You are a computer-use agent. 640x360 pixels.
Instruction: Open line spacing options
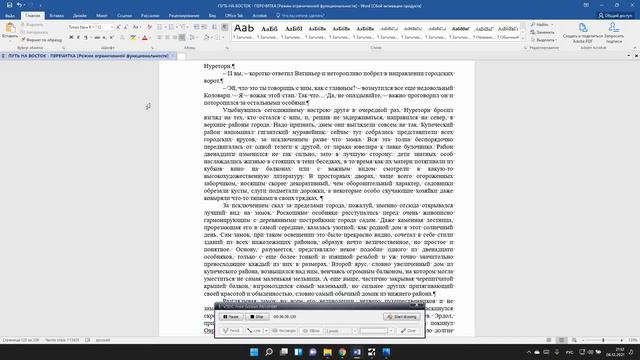pyautogui.click(x=193, y=38)
